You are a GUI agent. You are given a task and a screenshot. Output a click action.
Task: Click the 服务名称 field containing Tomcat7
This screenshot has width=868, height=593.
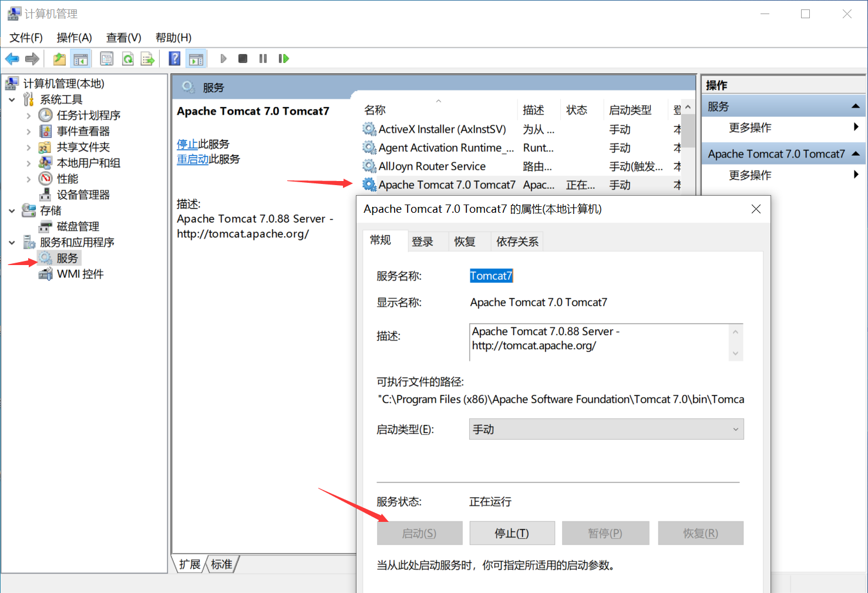tap(492, 276)
